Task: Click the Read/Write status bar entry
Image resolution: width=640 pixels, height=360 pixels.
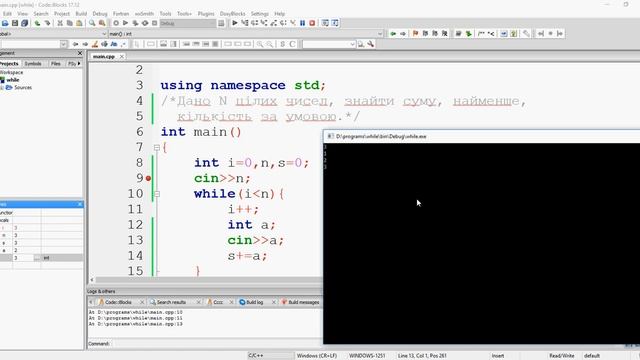Action: (562, 356)
